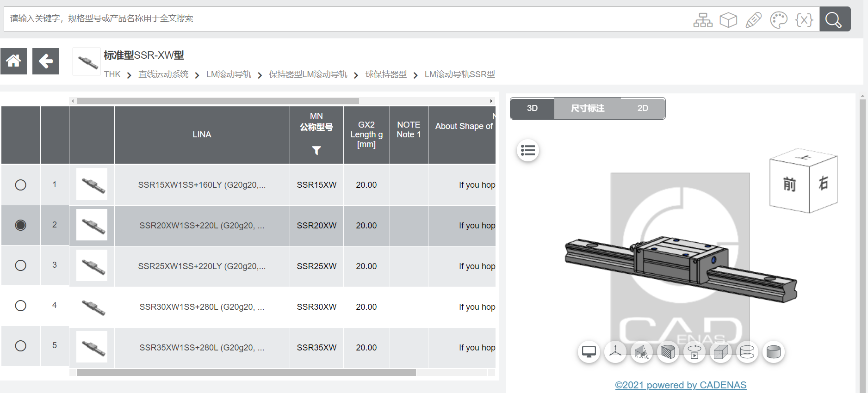868x393 pixels.
Task: Filter the MN nominal model column
Action: click(316, 150)
